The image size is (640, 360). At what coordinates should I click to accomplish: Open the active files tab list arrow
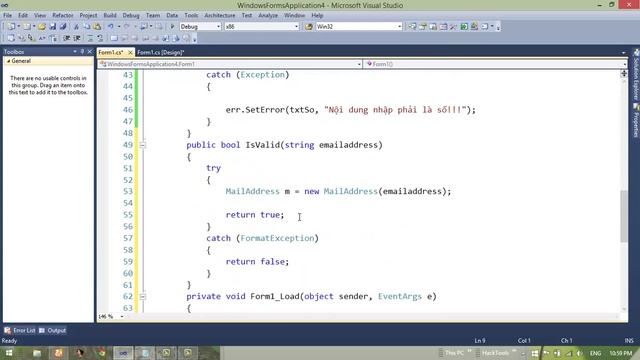coord(623,53)
